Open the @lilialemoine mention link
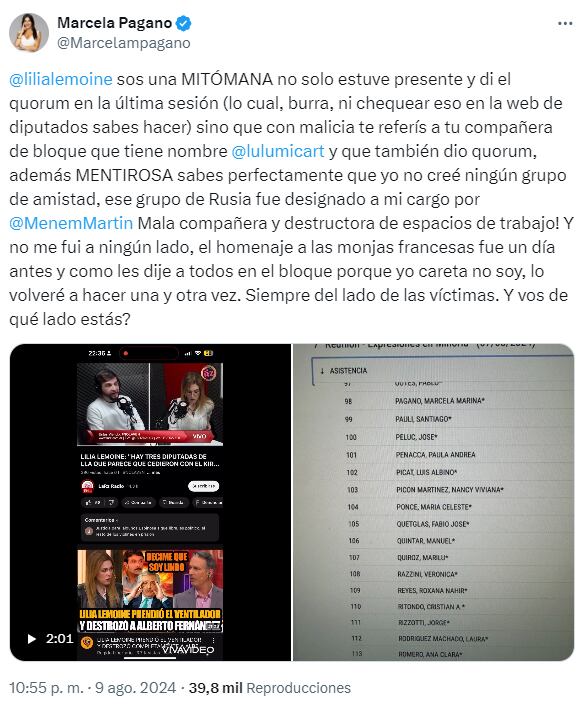 61,79
